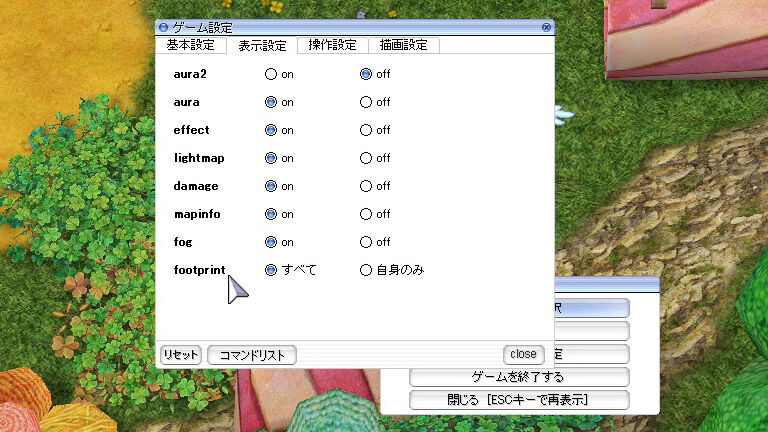Close the ゲーム設定 window with the X icon
The image size is (768, 432).
click(x=547, y=27)
